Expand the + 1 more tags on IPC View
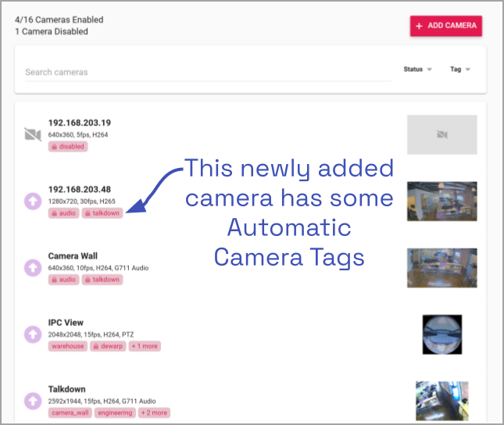504x425 pixels. (145, 346)
